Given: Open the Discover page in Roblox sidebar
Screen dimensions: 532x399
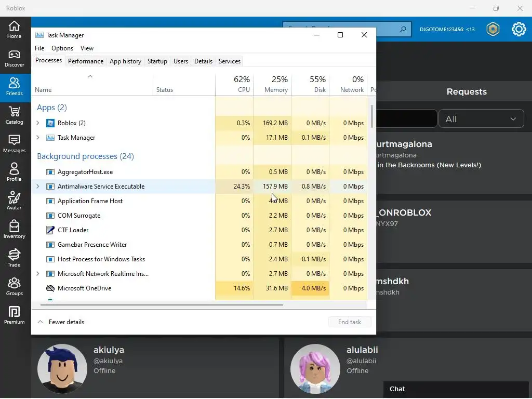Looking at the screenshot, I should pos(14,59).
